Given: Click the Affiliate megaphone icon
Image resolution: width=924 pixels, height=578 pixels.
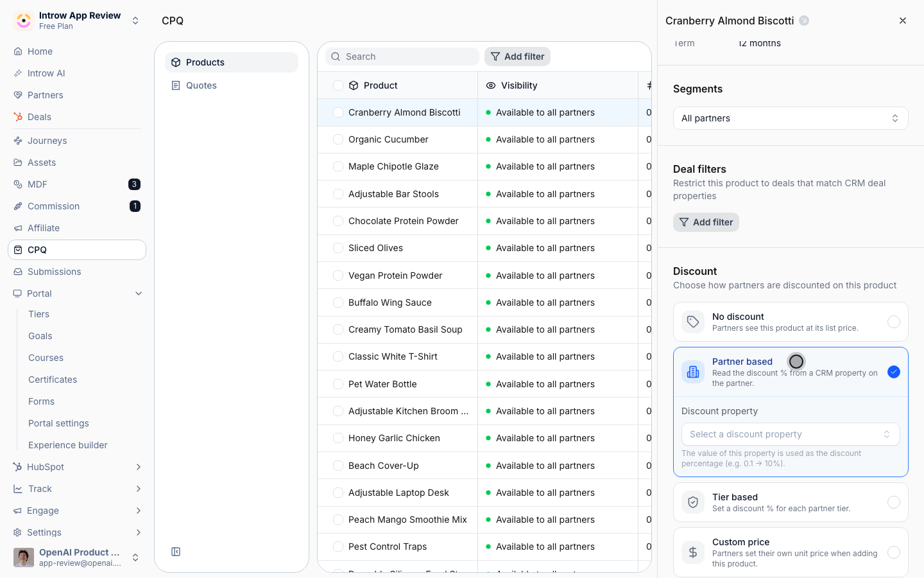Looking at the screenshot, I should pyautogui.click(x=18, y=228).
